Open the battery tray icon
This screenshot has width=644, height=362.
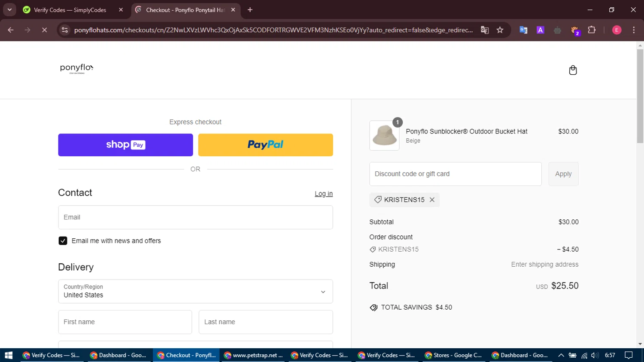pyautogui.click(x=572, y=355)
